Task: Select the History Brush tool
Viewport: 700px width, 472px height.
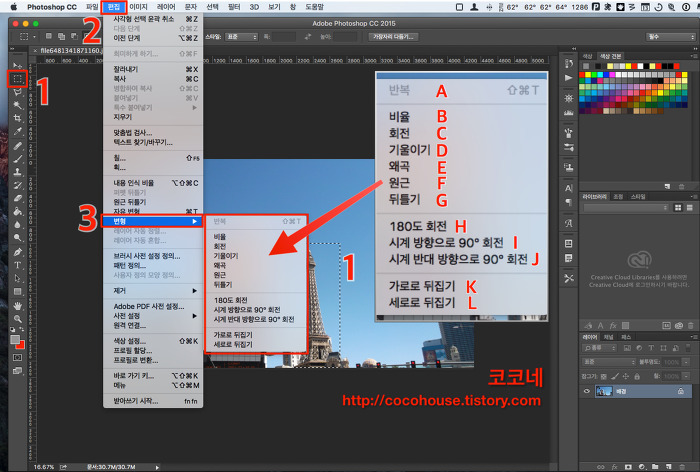Action: pos(17,185)
